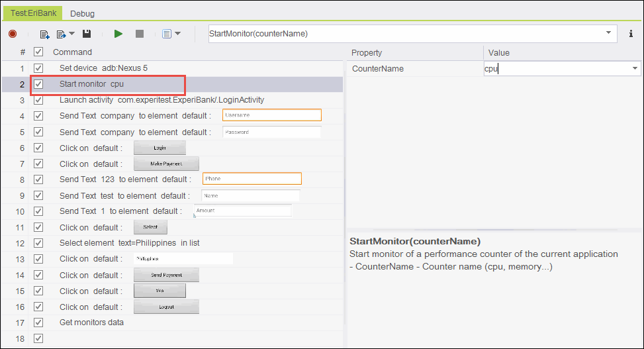The image size is (644, 349).
Task: Toggle checkbox for Launch activity command
Action: pyautogui.click(x=38, y=100)
